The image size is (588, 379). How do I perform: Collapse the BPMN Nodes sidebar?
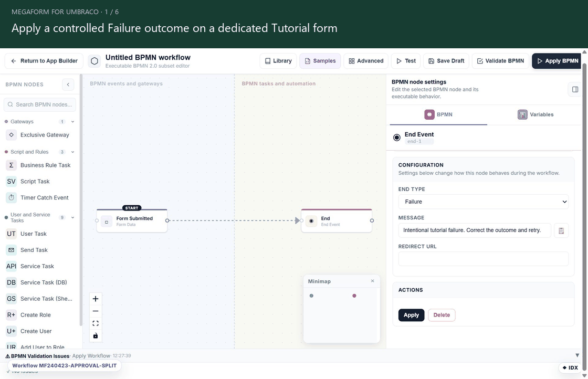click(68, 85)
